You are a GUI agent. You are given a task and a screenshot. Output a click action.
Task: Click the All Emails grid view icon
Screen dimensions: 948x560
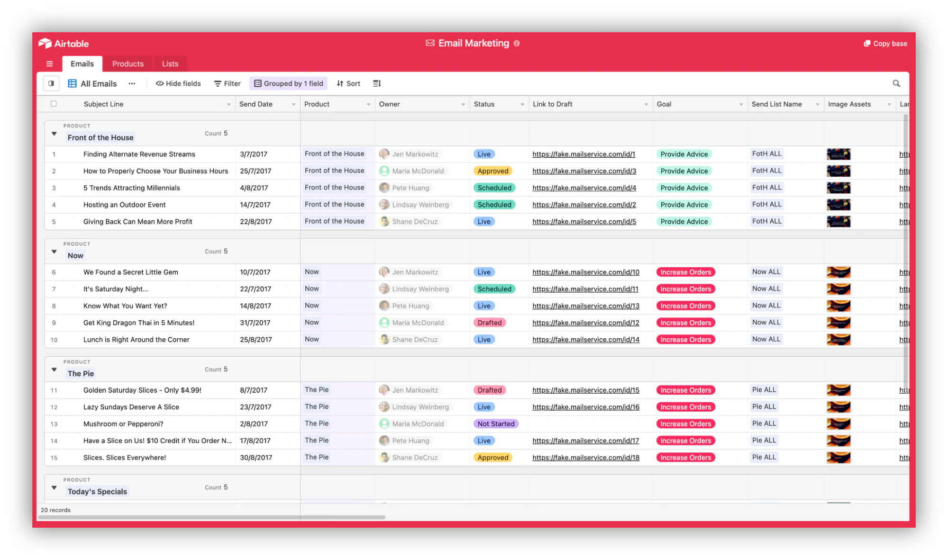click(72, 83)
